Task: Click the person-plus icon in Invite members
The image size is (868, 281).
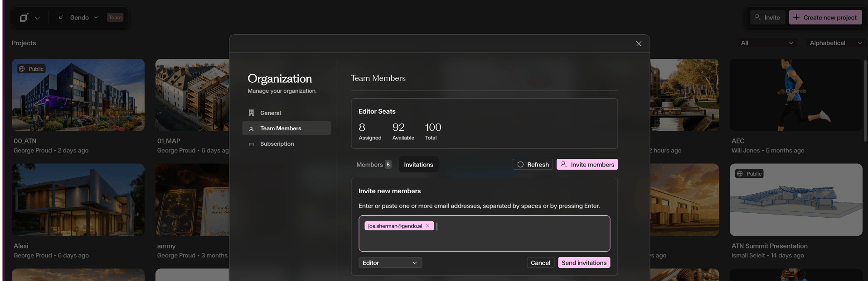Action: click(x=564, y=165)
